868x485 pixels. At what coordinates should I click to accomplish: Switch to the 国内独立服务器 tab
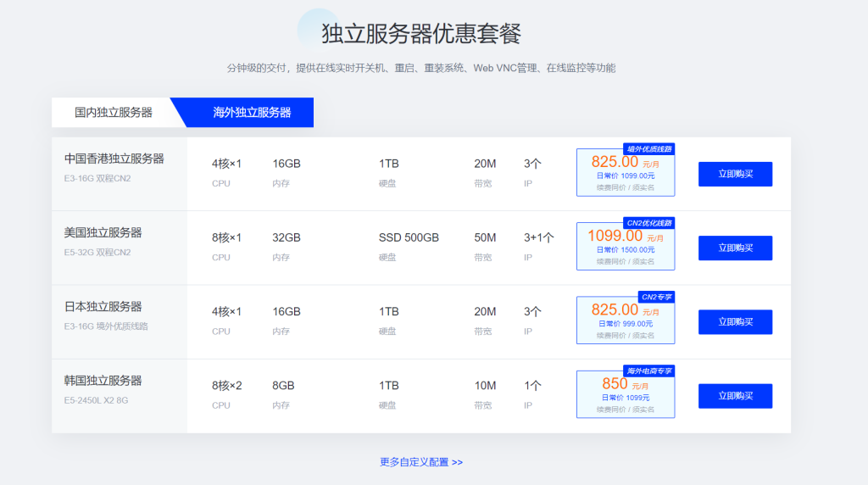pyautogui.click(x=114, y=112)
